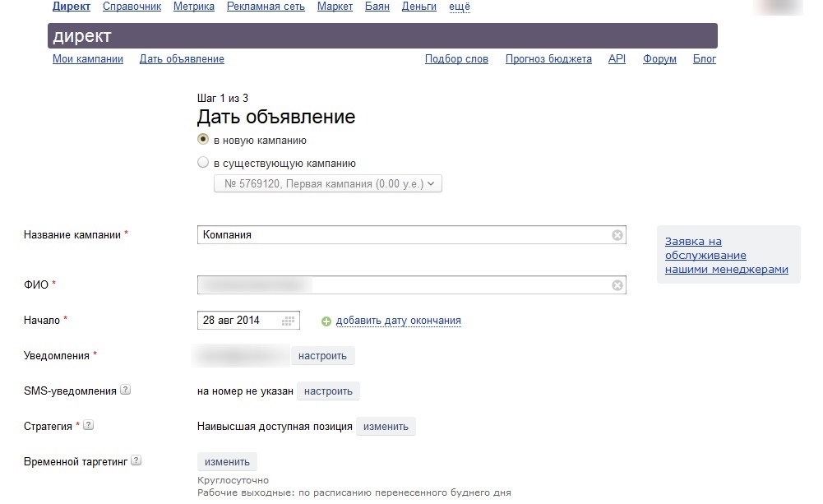The image size is (823, 504).
Task: Open 'Подбор слов' tool
Action: (456, 59)
